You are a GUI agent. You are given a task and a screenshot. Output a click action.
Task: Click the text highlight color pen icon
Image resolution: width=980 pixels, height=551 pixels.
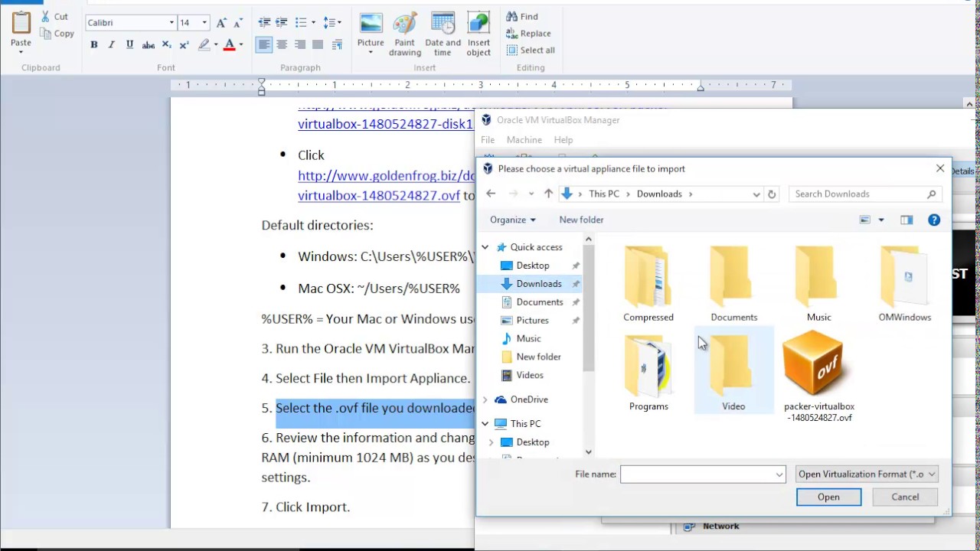(x=204, y=45)
